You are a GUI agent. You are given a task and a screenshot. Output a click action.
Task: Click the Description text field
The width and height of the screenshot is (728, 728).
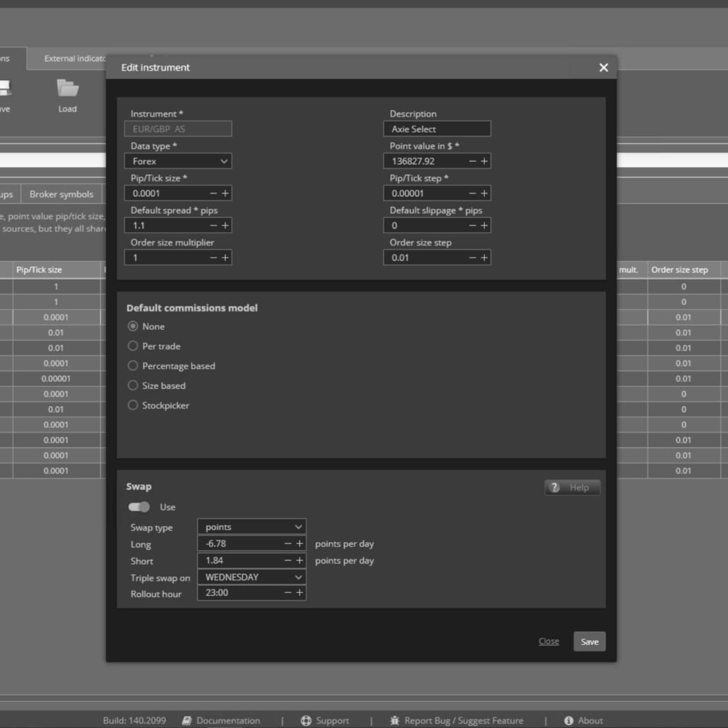(437, 129)
